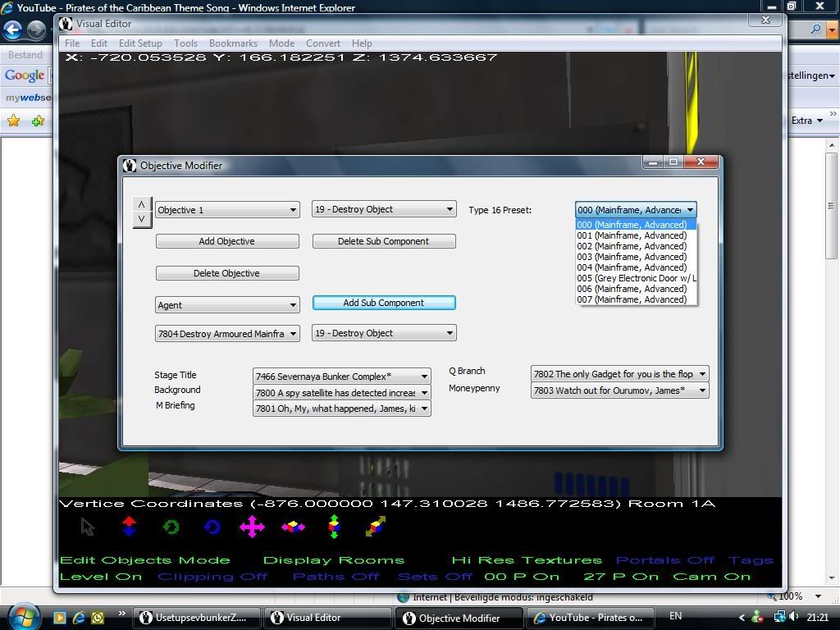Toggle Edit Objects Mode
Image resolution: width=840 pixels, height=630 pixels.
[145, 560]
